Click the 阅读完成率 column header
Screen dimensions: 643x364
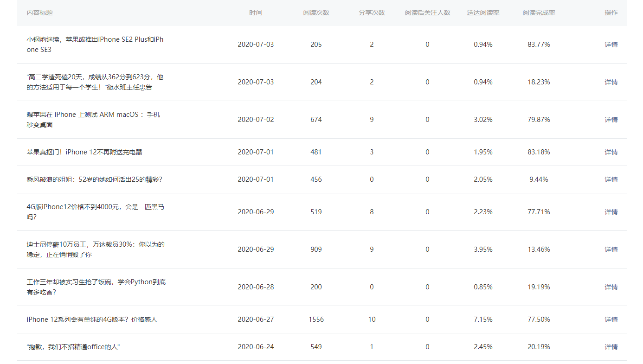tap(539, 13)
